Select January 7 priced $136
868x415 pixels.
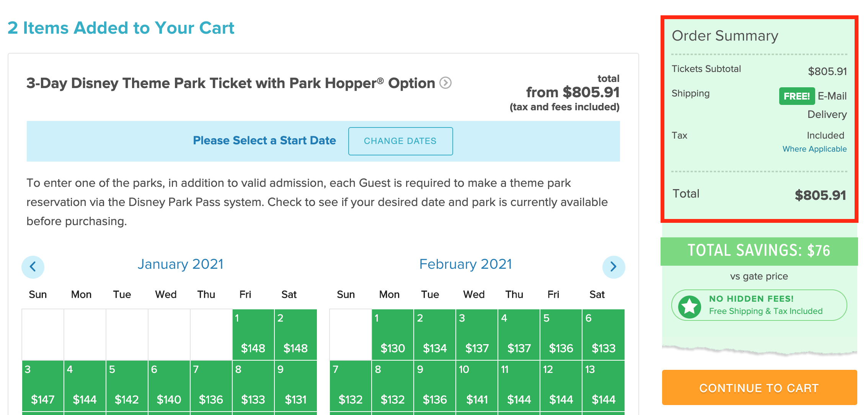[x=211, y=386]
